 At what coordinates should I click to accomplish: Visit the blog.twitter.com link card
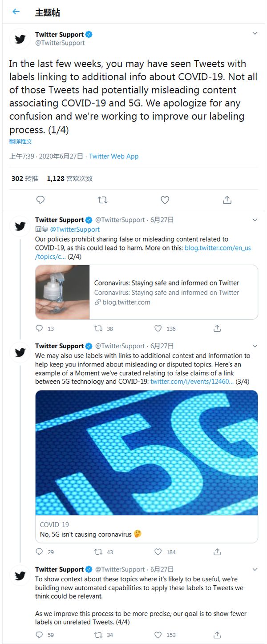(x=146, y=292)
